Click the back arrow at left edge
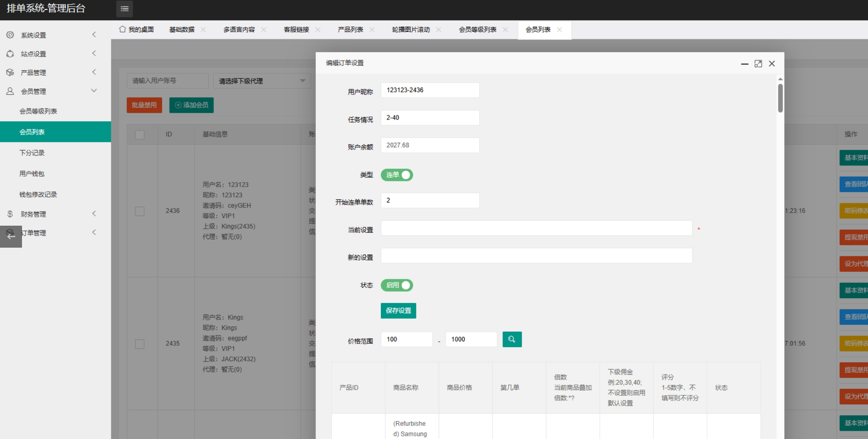 pos(11,236)
